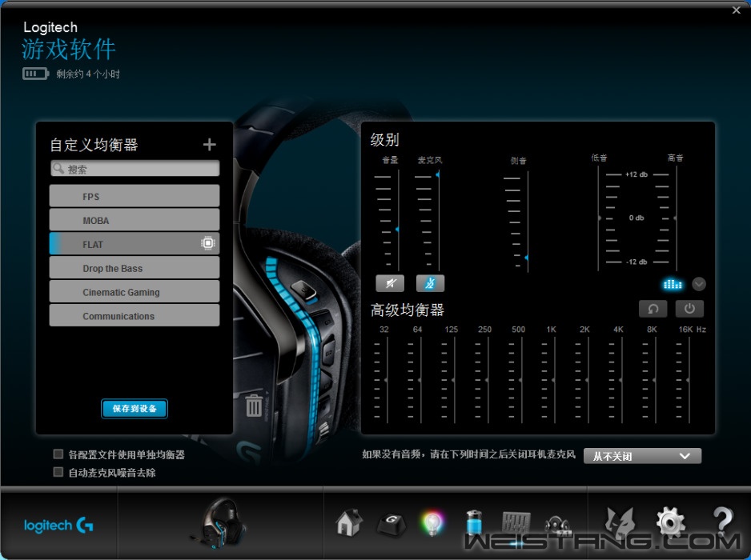Open the wolf-head Arx Control icon
751x560 pixels.
(x=620, y=522)
